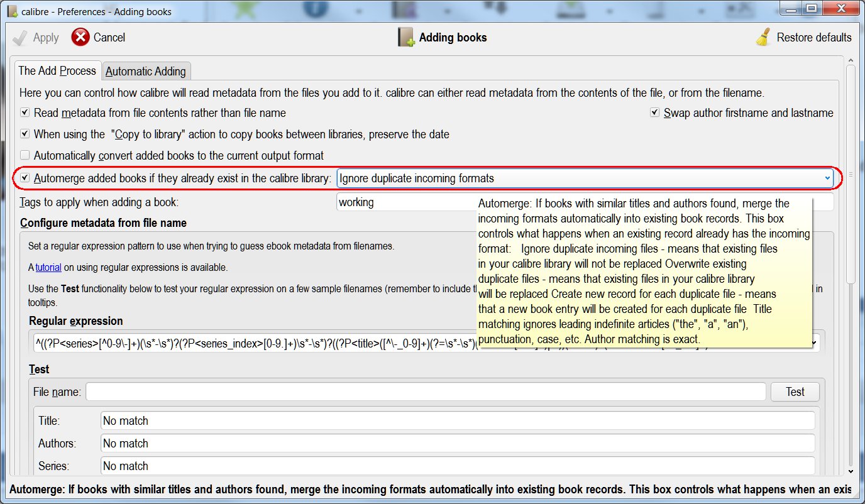Click the Configure metadata from file name heading
Viewport: 865px width, 504px height.
pos(104,223)
